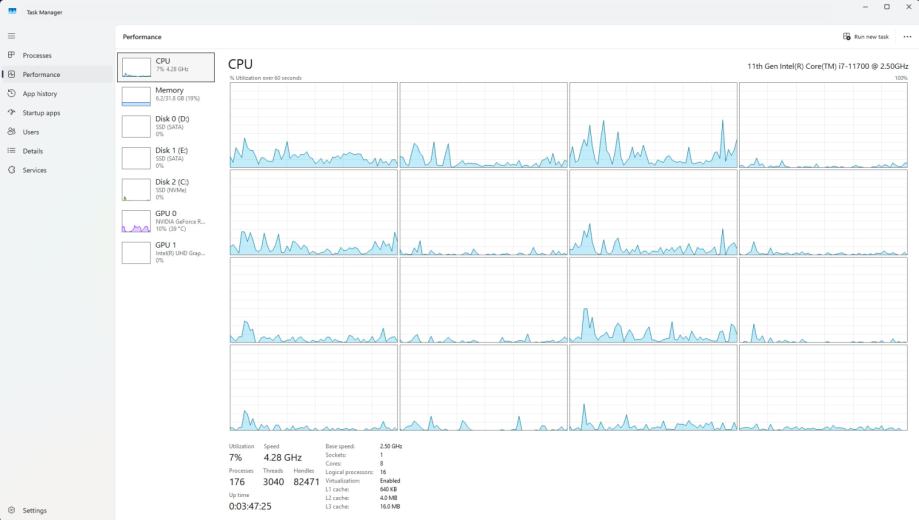Open the GPU 1 Intel UHD graph
Screen dimensions: 919x520
pos(166,253)
